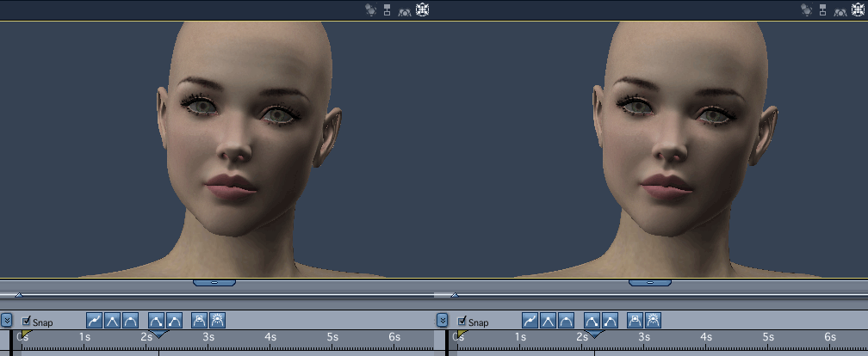Click the spheres render icon above right viewport

(x=807, y=9)
